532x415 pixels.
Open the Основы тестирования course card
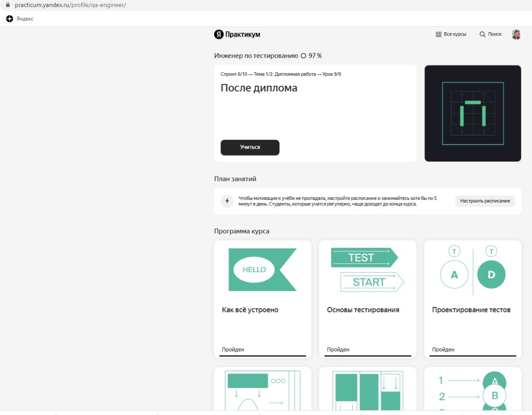[367, 299]
